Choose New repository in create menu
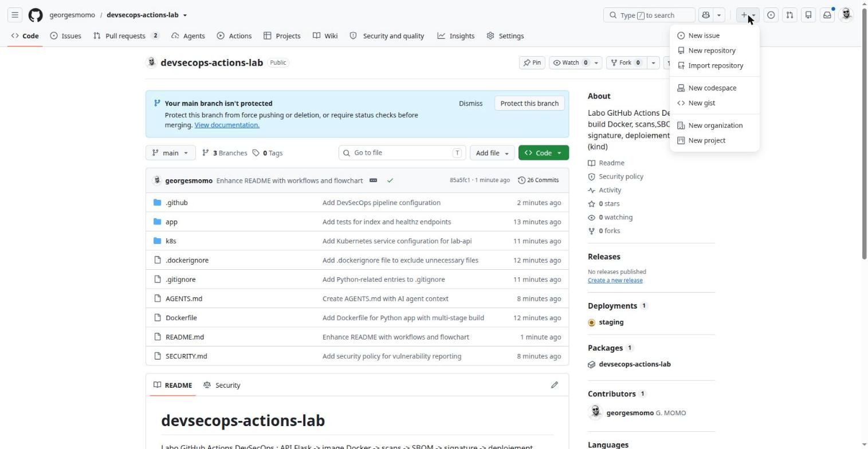This screenshot has height=449, width=868. click(x=714, y=50)
